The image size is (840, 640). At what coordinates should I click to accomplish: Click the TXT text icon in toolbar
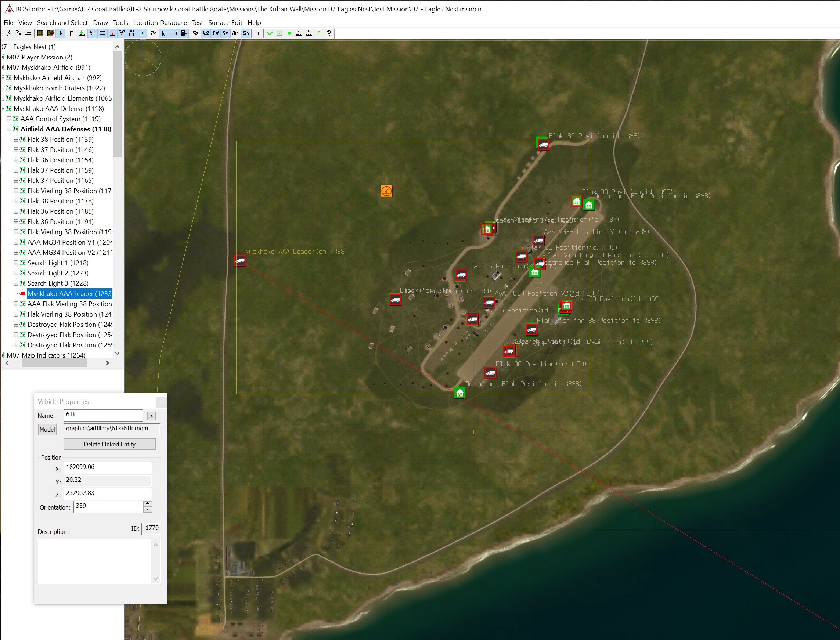pos(122,33)
